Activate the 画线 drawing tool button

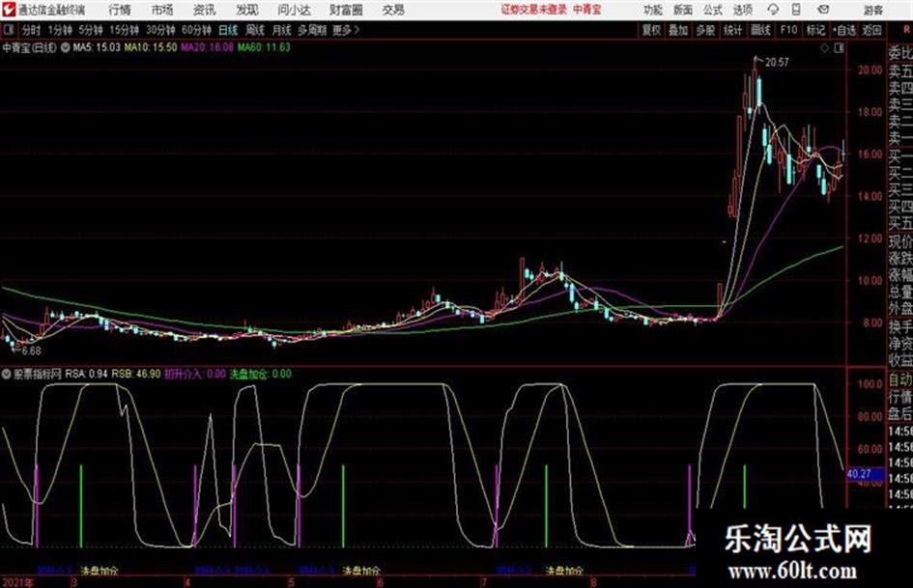(759, 30)
